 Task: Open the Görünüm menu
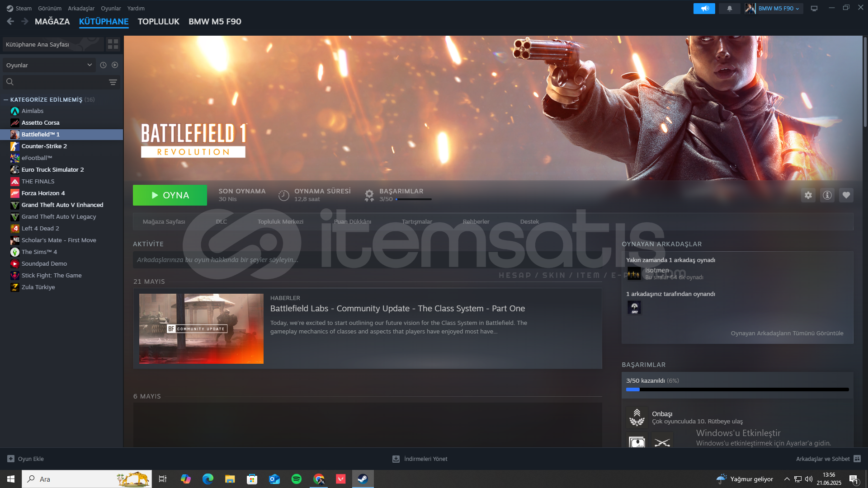pos(50,9)
